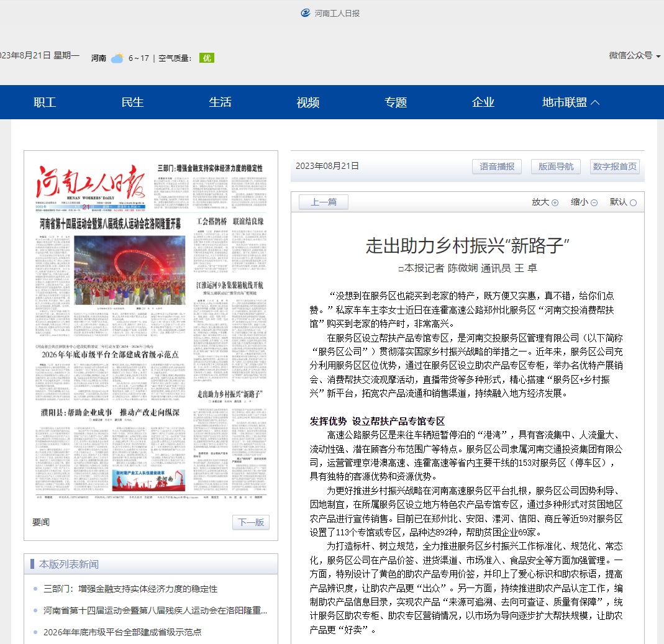Expand the 专题 navigation section

coord(396,102)
